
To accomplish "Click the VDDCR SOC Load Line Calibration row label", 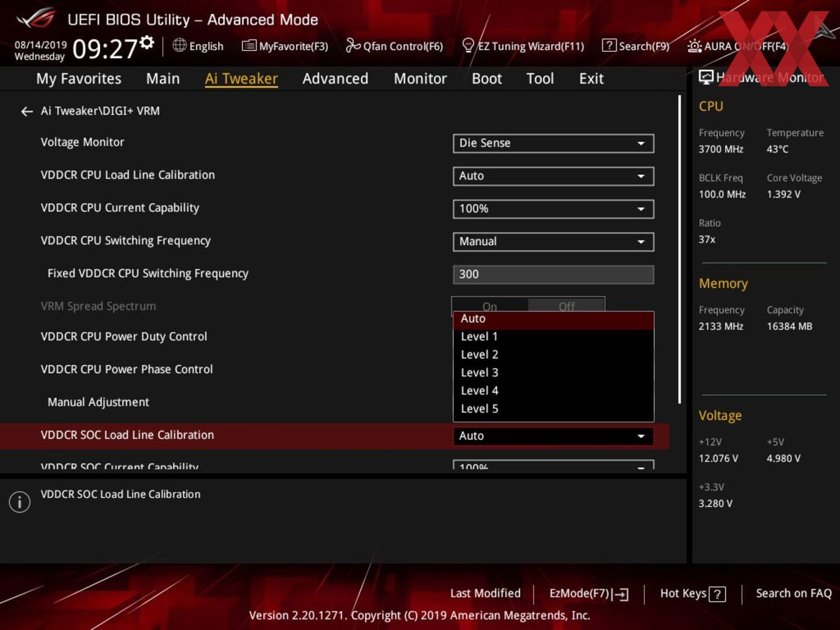I will (127, 435).
